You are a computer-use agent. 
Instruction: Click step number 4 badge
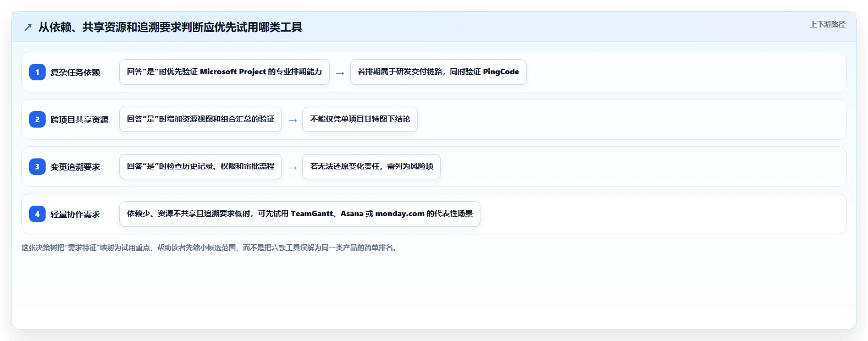[x=37, y=214]
